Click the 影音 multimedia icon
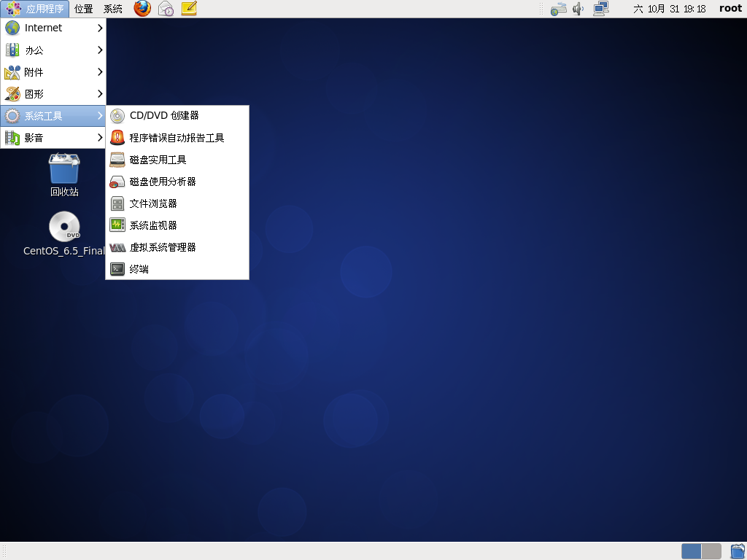747x560 pixels. pos(12,138)
